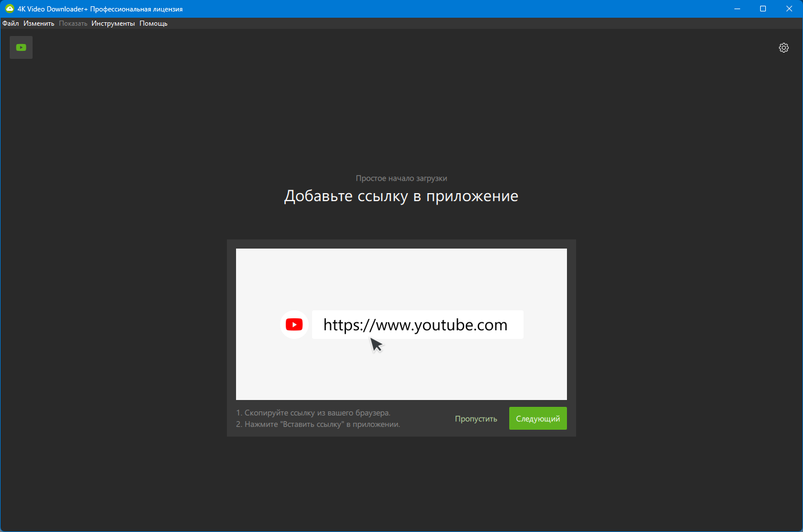Open the Файл menu
The width and height of the screenshot is (803, 532).
(11, 23)
